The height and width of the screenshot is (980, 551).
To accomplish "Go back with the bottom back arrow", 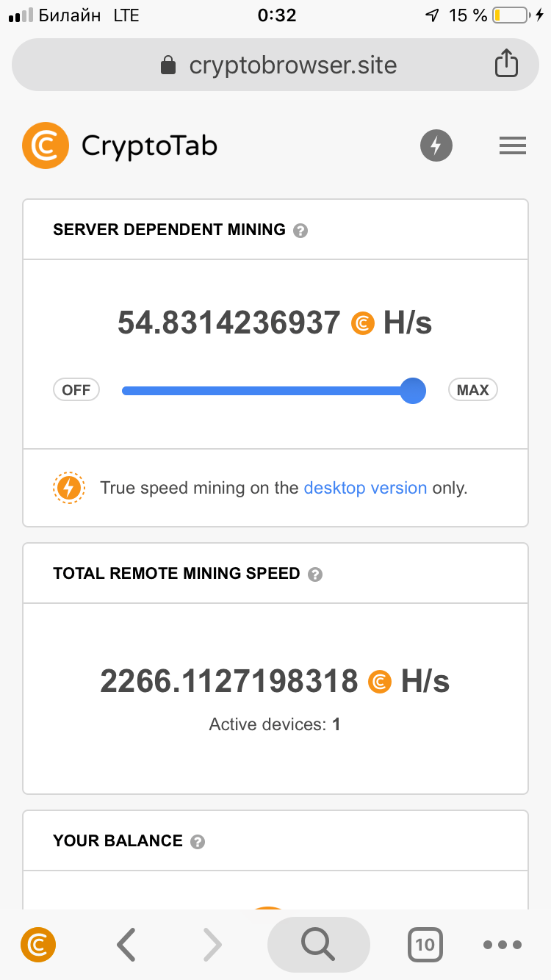I will pyautogui.click(x=126, y=945).
